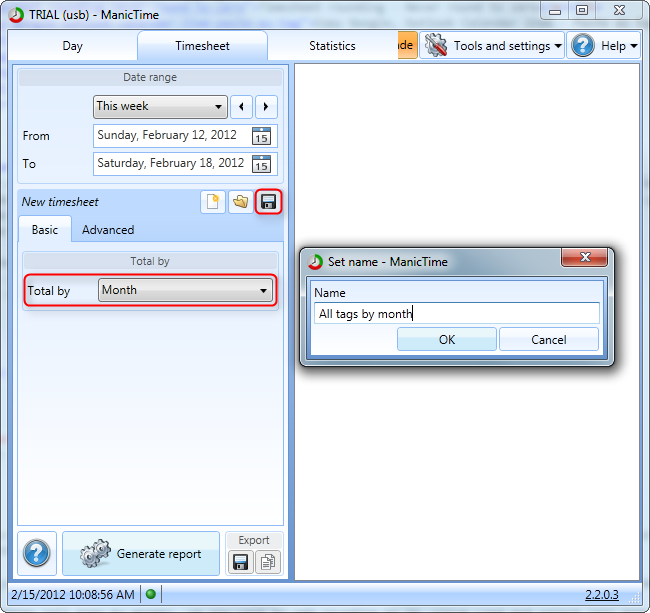This screenshot has width=650, height=613.
Task: Save timesheet with the floppy disk icon
Action: click(268, 202)
